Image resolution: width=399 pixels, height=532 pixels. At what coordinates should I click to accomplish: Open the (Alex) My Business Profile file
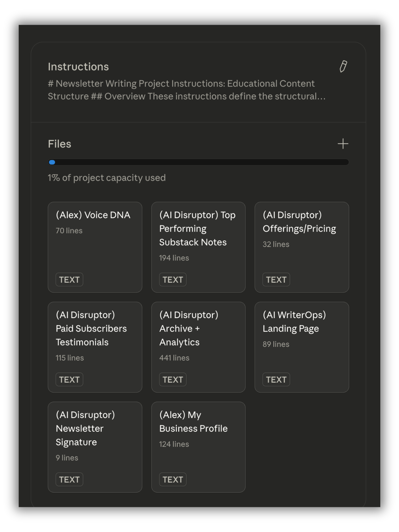pyautogui.click(x=198, y=447)
